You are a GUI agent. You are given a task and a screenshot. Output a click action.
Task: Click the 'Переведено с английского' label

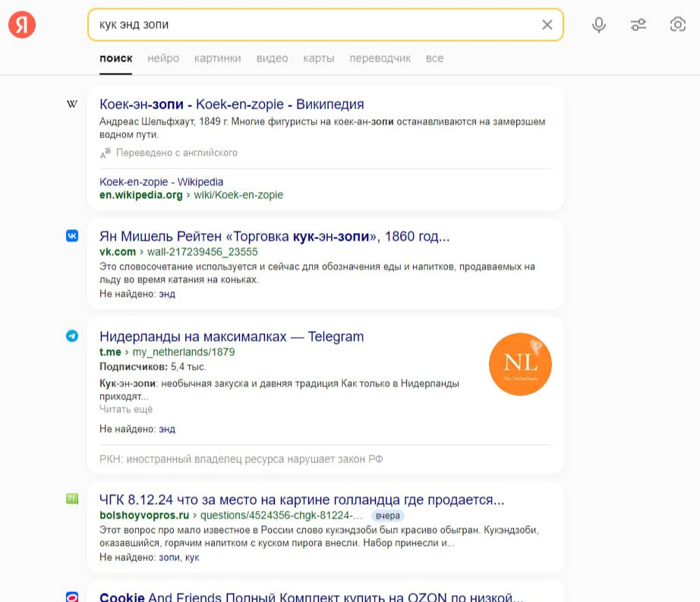[x=177, y=153]
